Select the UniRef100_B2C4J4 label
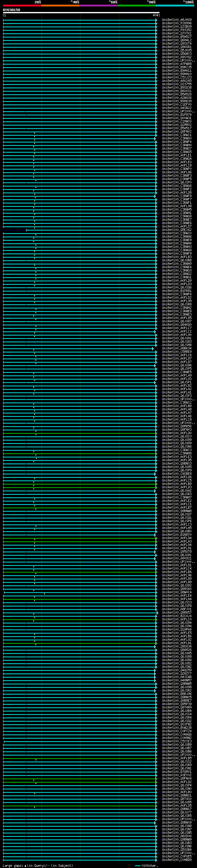Image resolution: width=197 pixels, height=868 pixels. pos(177,616)
